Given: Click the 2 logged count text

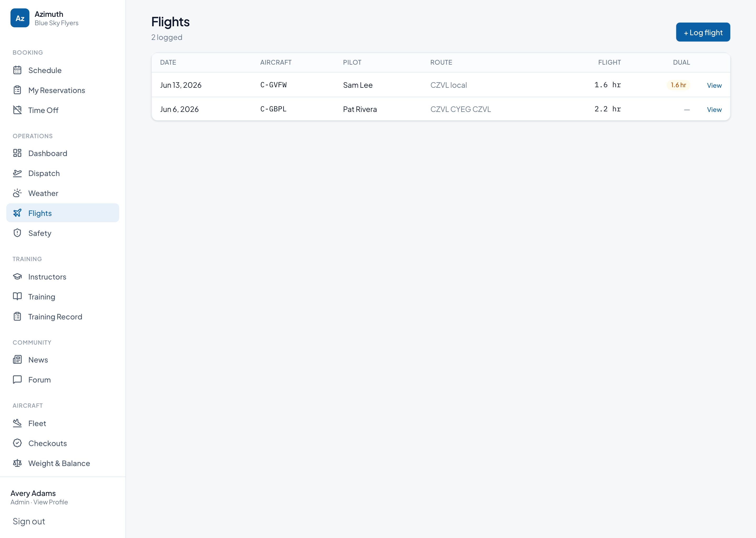Looking at the screenshot, I should [167, 37].
